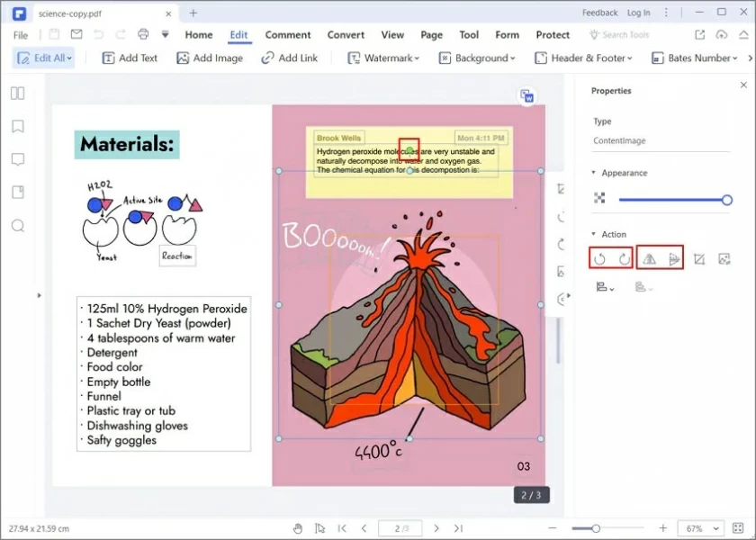
Task: Click the Add Text button
Action: coord(129,58)
